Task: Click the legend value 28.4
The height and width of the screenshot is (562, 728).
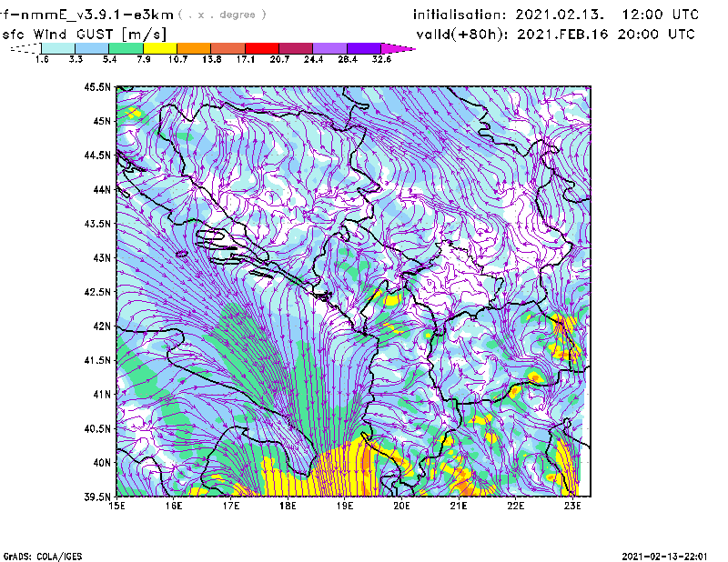Action: 348,59
